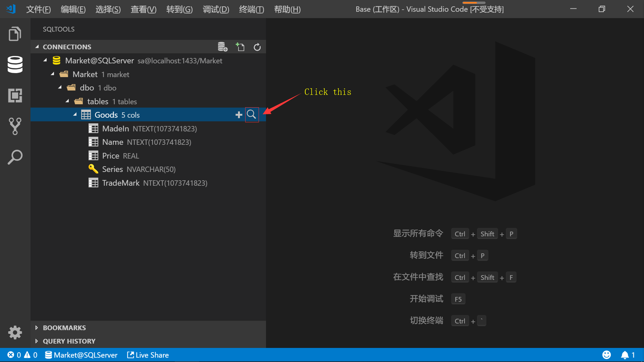Click the Market@SQLServer database icon

56,61
